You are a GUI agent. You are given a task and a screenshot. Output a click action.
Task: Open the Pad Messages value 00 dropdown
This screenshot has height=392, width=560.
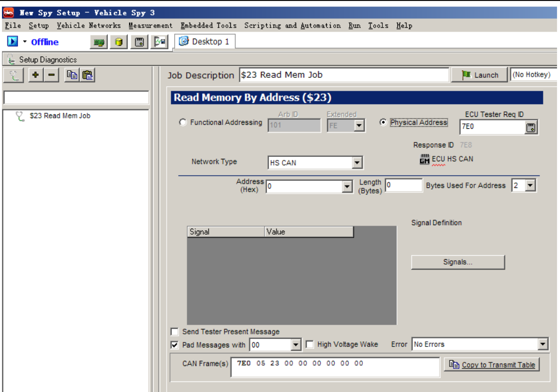296,345
